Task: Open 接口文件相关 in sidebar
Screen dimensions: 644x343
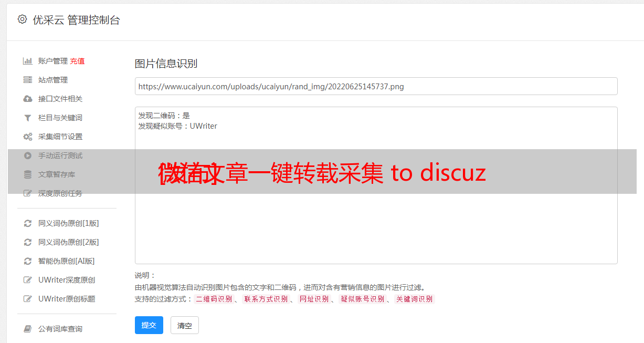Action: tap(60, 99)
